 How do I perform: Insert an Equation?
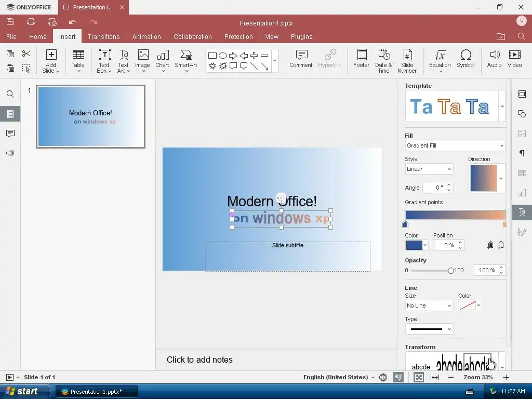[440, 61]
